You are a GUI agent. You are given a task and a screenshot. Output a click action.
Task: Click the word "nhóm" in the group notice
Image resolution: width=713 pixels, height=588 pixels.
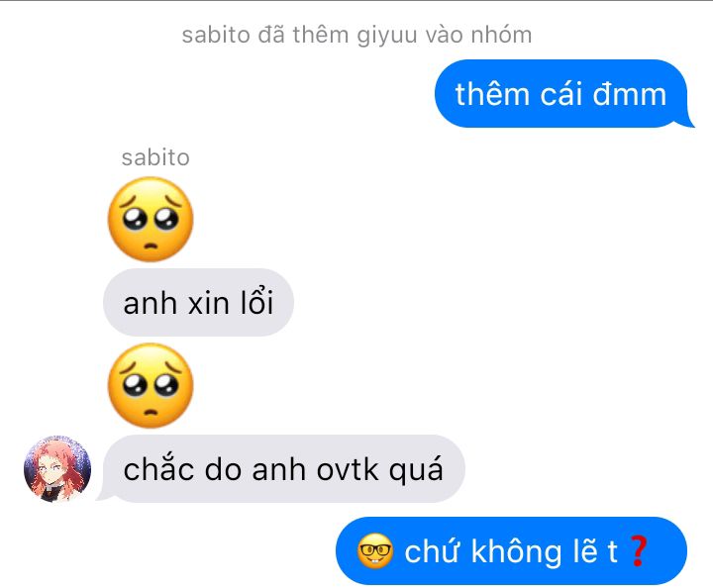point(501,35)
